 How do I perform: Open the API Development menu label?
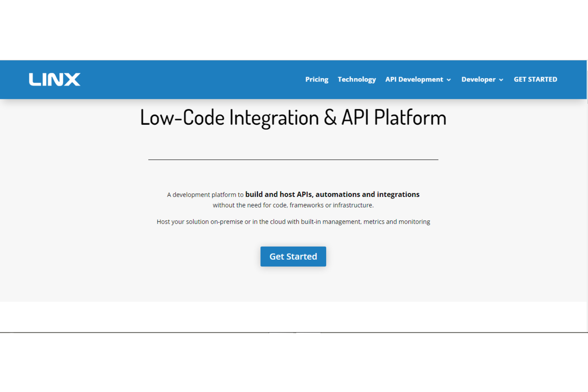[x=414, y=79]
